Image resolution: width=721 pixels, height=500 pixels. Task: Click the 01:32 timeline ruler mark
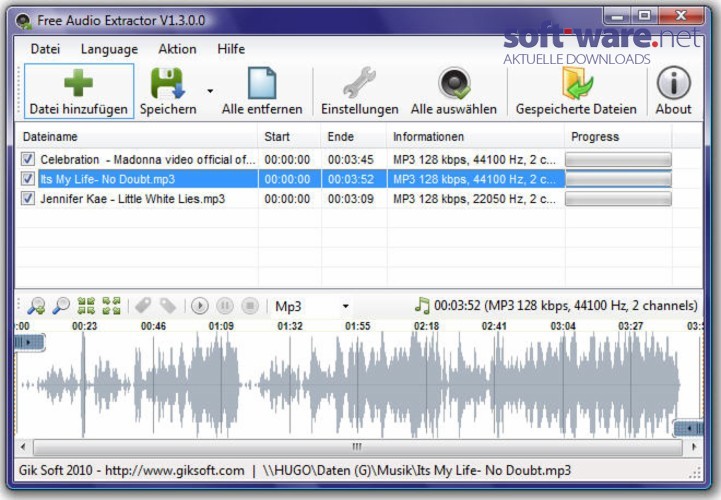pyautogui.click(x=290, y=326)
